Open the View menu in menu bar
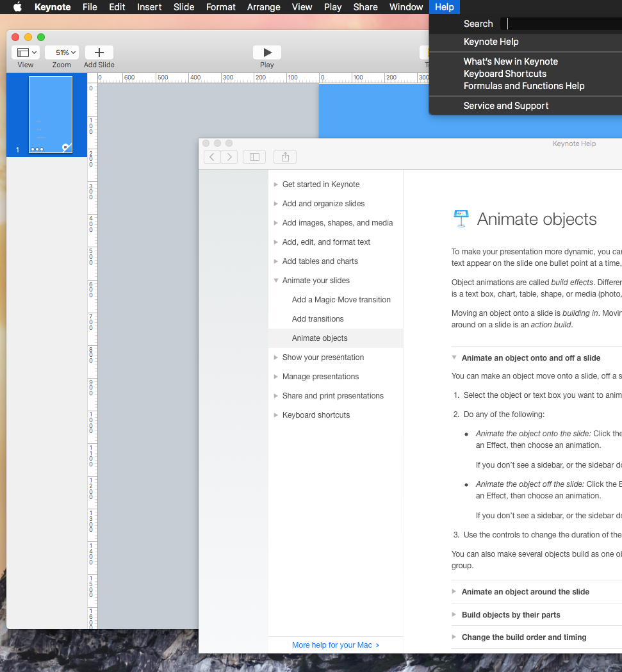The height and width of the screenshot is (672, 622). [x=302, y=7]
